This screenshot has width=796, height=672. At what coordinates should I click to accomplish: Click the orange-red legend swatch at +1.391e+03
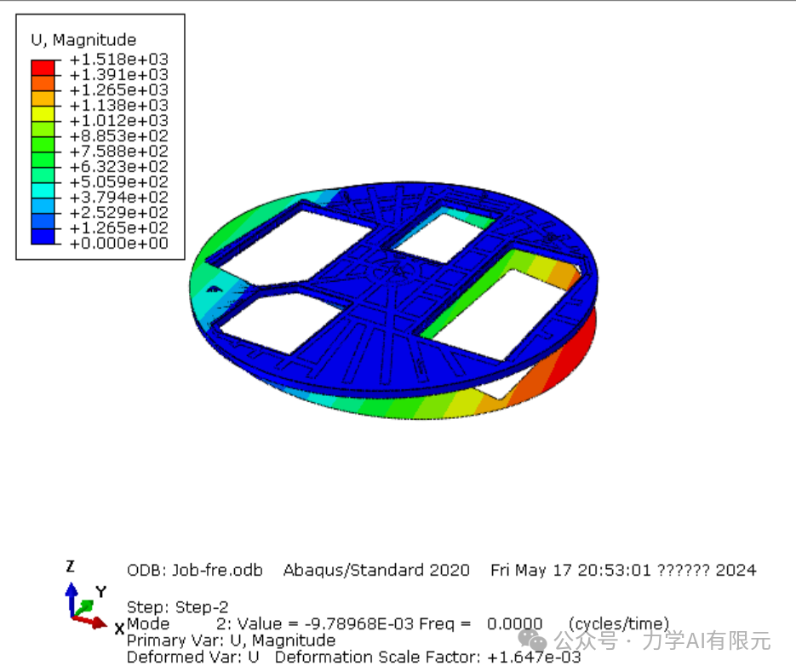[x=43, y=83]
